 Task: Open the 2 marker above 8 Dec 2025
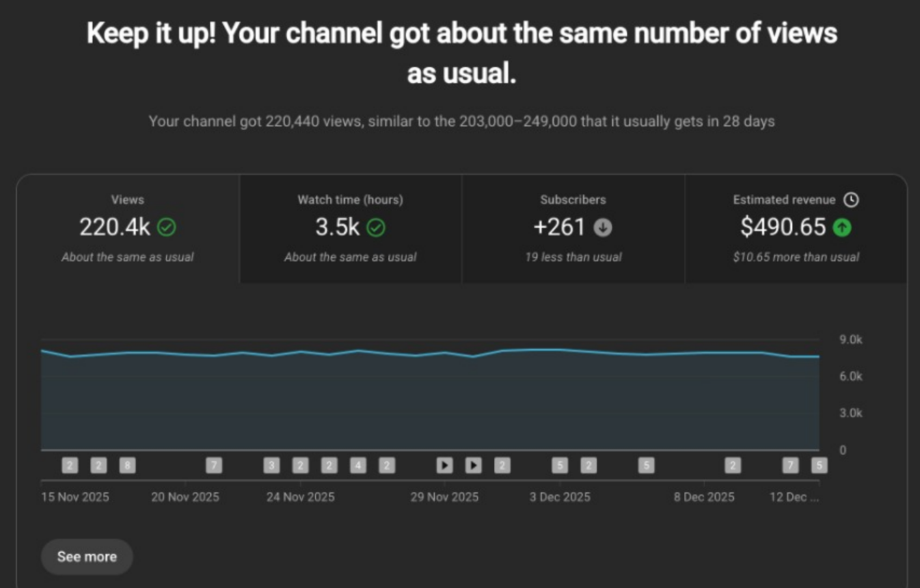tap(733, 465)
